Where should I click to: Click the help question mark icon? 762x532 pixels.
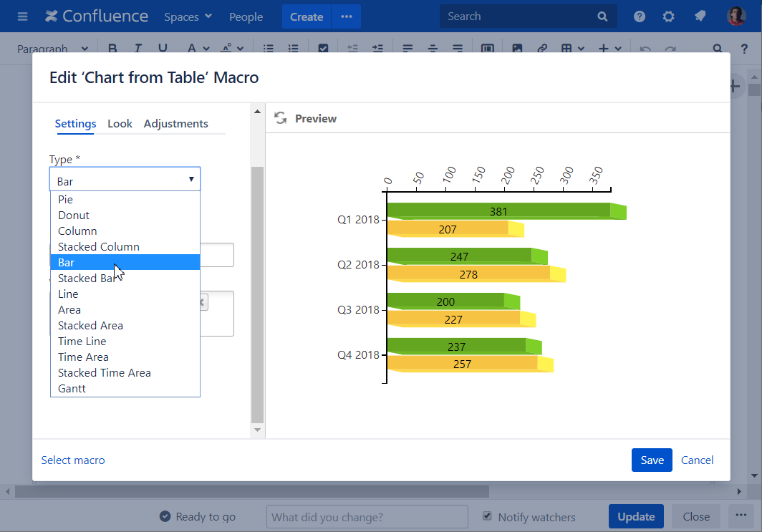pyautogui.click(x=640, y=16)
